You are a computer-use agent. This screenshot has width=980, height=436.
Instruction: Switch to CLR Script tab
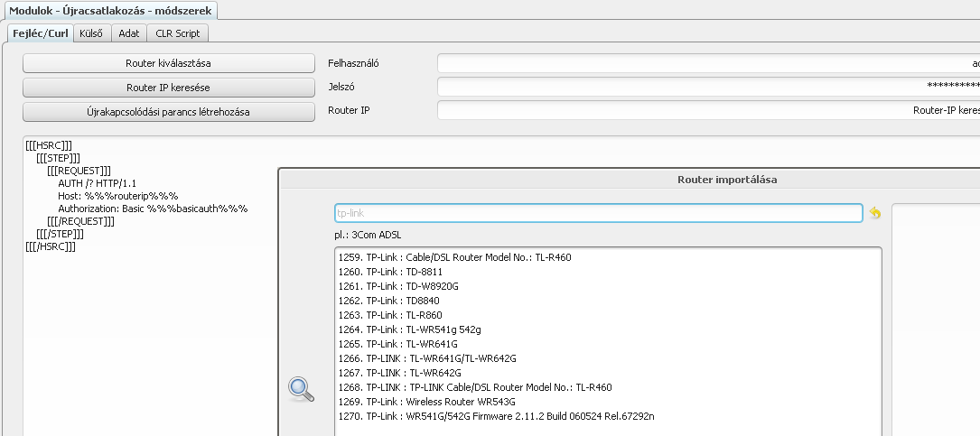click(x=178, y=33)
